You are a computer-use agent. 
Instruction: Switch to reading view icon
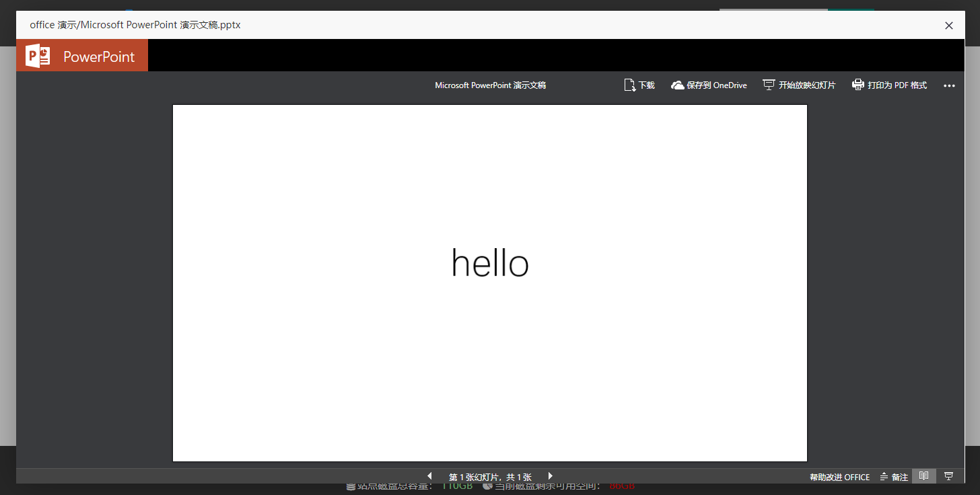(x=923, y=476)
